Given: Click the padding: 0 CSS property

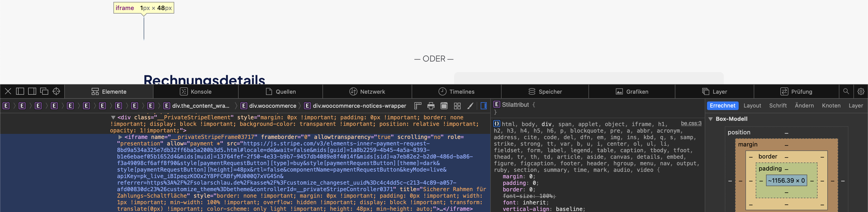Looking at the screenshot, I should [521, 183].
